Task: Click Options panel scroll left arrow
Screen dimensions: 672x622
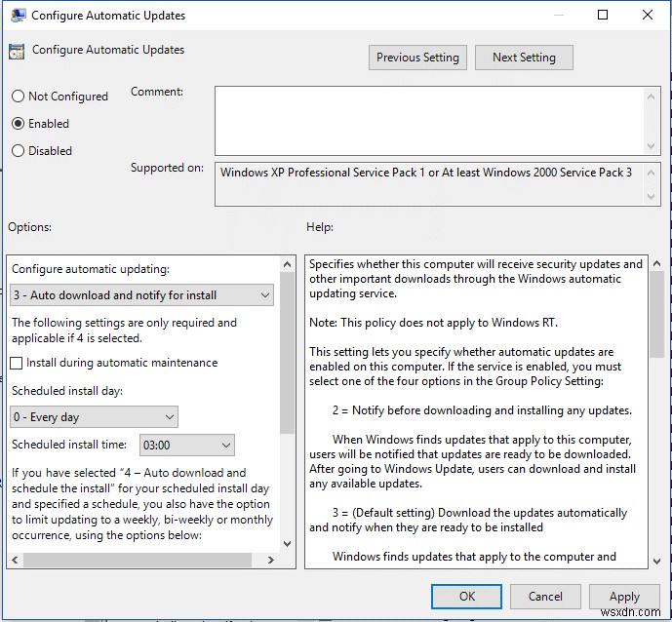Action: coord(15,560)
